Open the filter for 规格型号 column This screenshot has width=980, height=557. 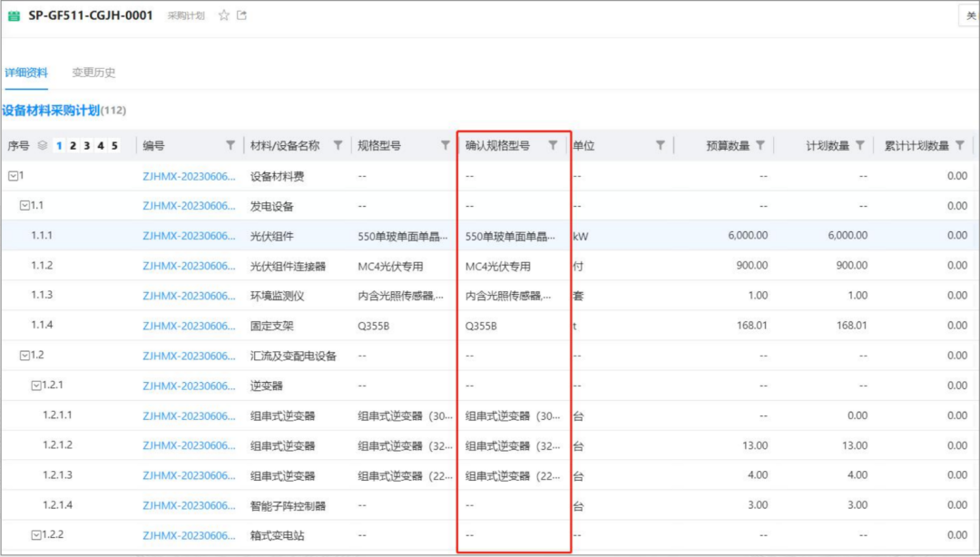point(445,145)
